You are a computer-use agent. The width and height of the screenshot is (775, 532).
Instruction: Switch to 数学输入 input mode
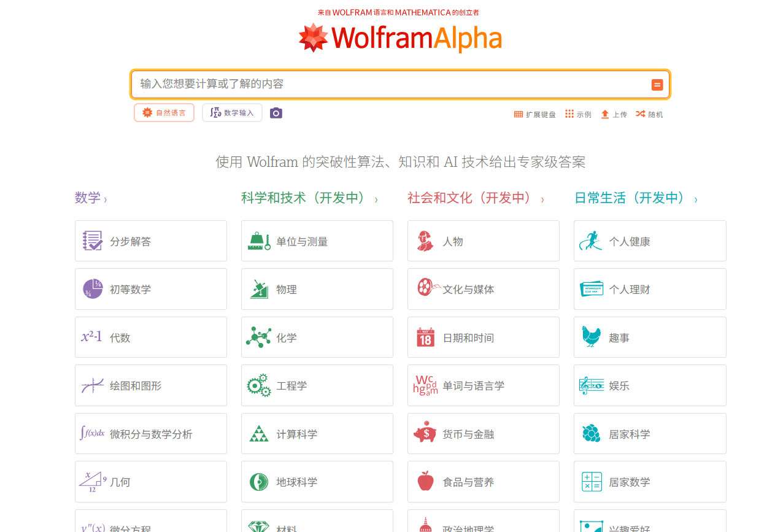(x=232, y=113)
